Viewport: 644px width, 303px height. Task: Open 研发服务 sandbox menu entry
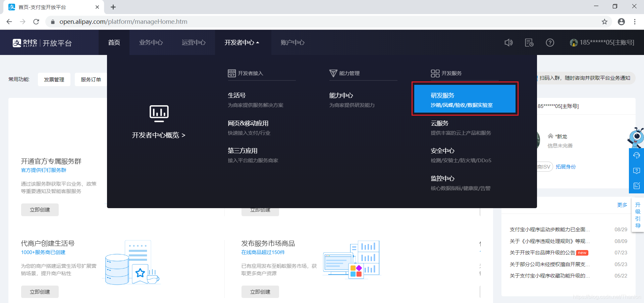tap(465, 99)
